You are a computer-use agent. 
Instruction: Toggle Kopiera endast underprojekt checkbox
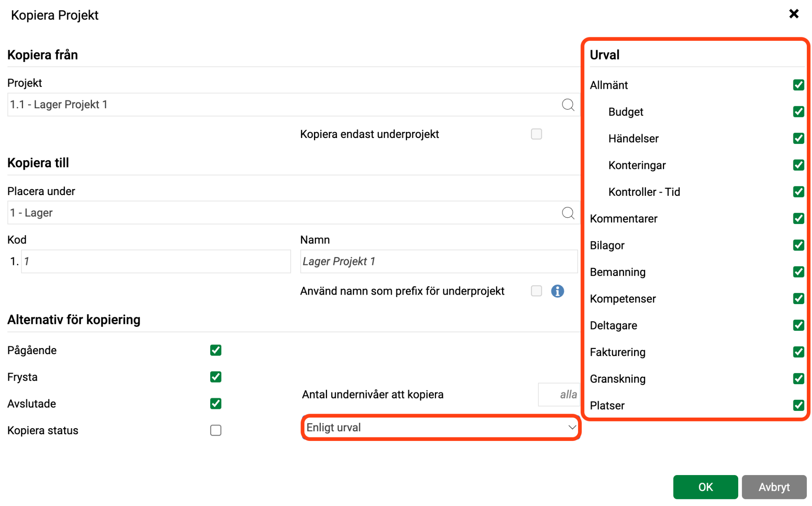click(536, 134)
